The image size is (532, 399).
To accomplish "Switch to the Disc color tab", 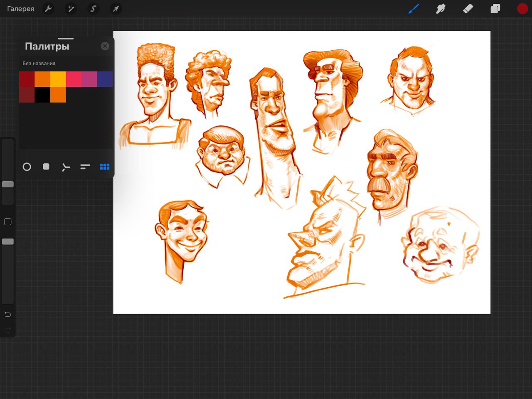I will (x=27, y=167).
